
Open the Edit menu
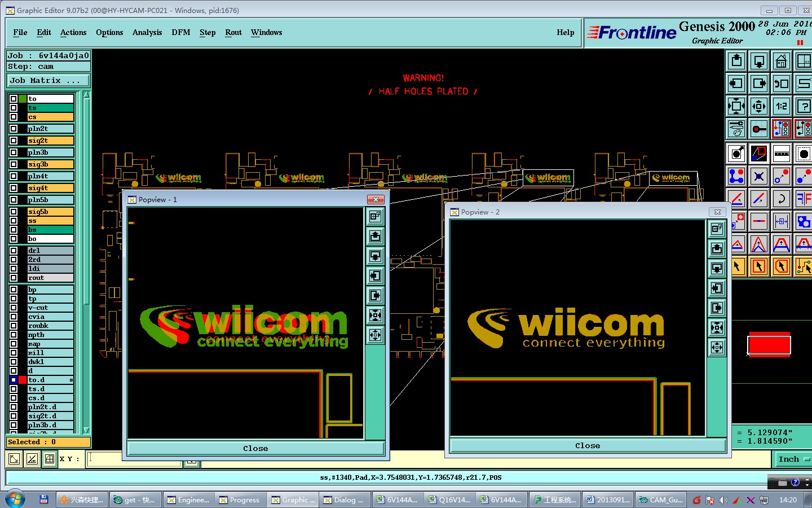tap(44, 32)
